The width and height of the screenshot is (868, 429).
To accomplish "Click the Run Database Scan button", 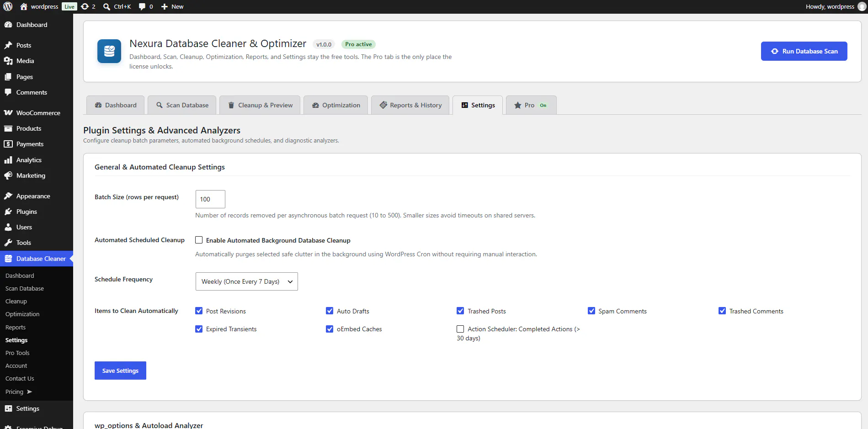I will (804, 51).
